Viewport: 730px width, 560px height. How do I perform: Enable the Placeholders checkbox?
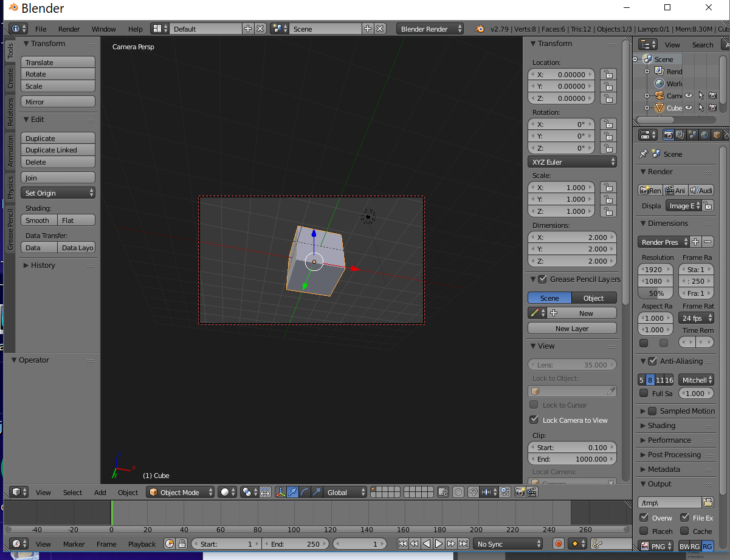(x=644, y=531)
